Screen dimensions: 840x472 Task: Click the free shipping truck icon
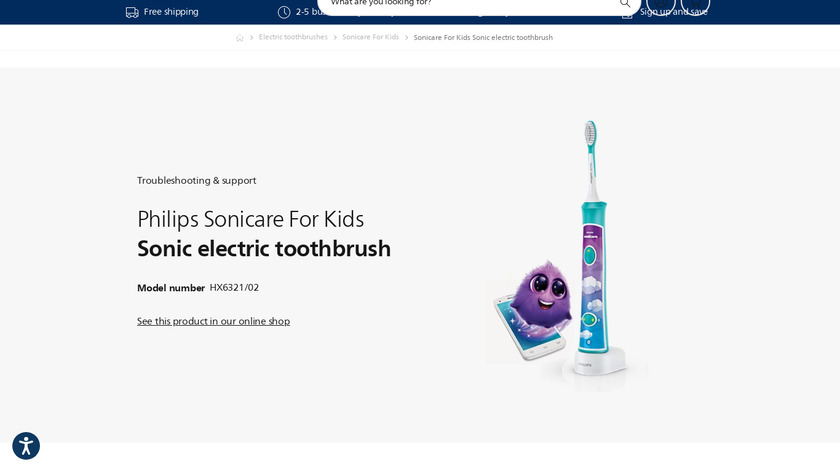click(132, 12)
